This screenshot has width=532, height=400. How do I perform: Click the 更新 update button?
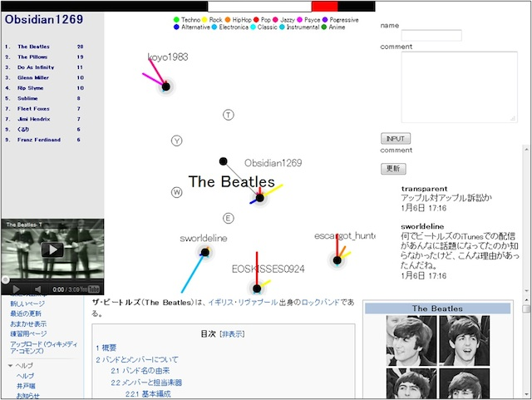pyautogui.click(x=393, y=169)
